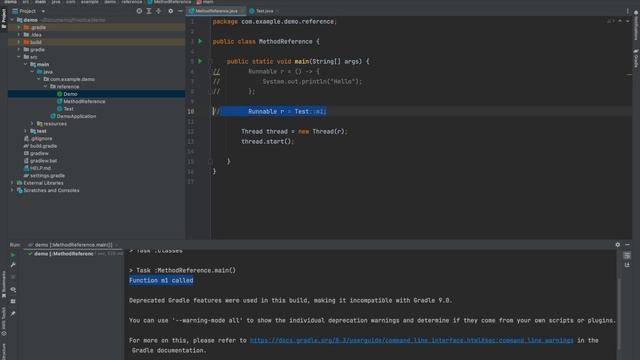This screenshot has width=640, height=360.
Task: Open the Gradle side tool window
Action: 636,58
